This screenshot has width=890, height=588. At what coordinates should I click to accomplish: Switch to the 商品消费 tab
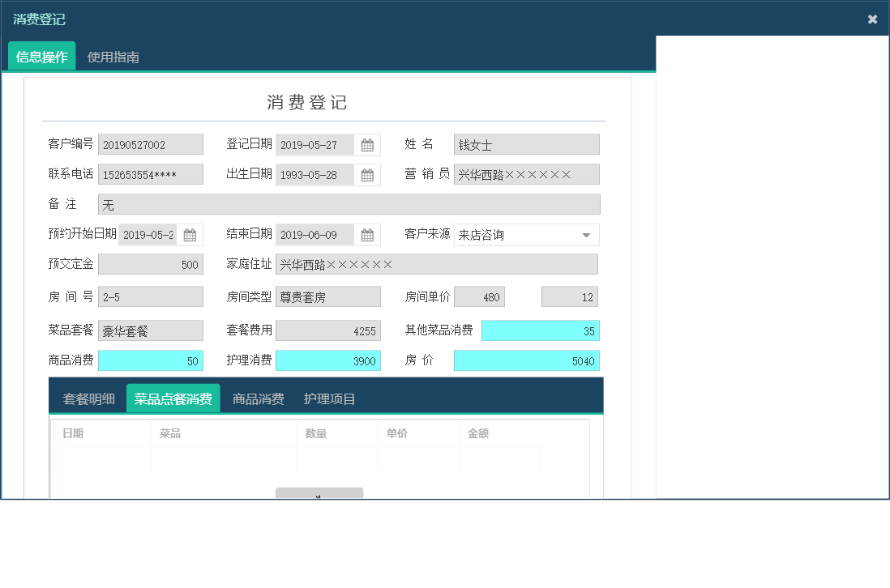point(257,398)
